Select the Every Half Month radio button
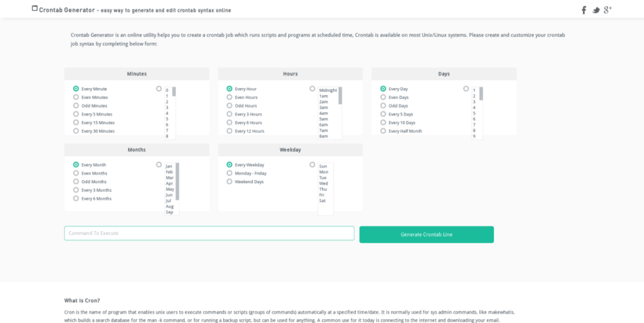Screen dimensions: 644x323 tap(383, 131)
